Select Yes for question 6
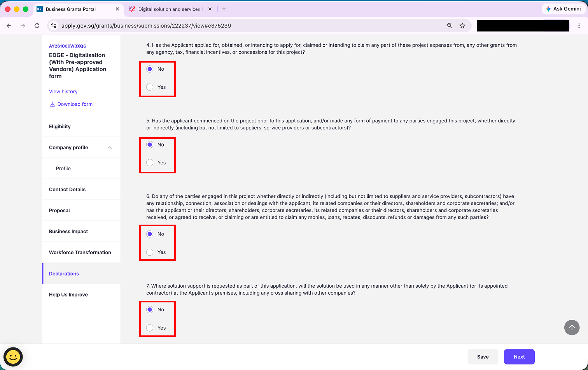This screenshot has width=588, height=370. coord(150,252)
